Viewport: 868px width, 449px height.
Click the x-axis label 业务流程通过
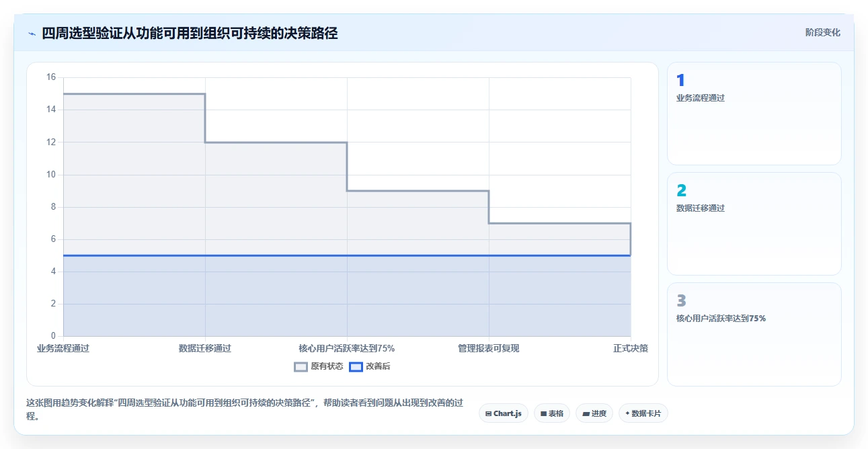click(x=63, y=348)
